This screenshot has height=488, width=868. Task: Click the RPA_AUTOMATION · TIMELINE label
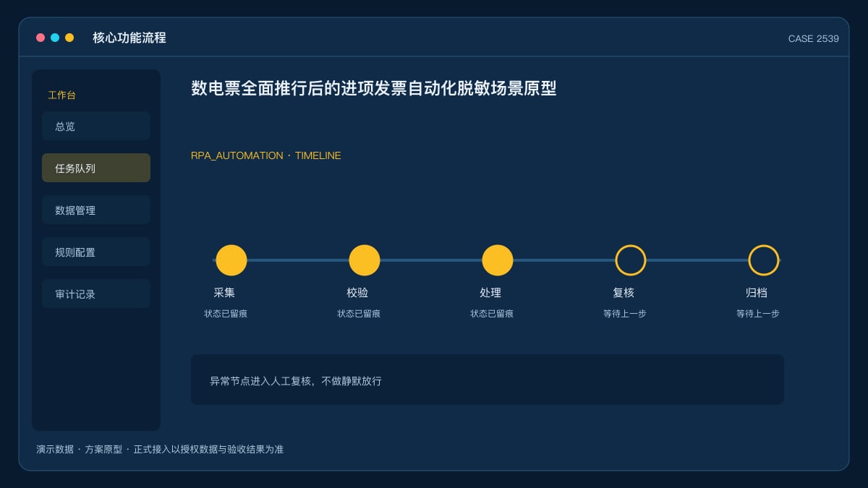coord(266,155)
